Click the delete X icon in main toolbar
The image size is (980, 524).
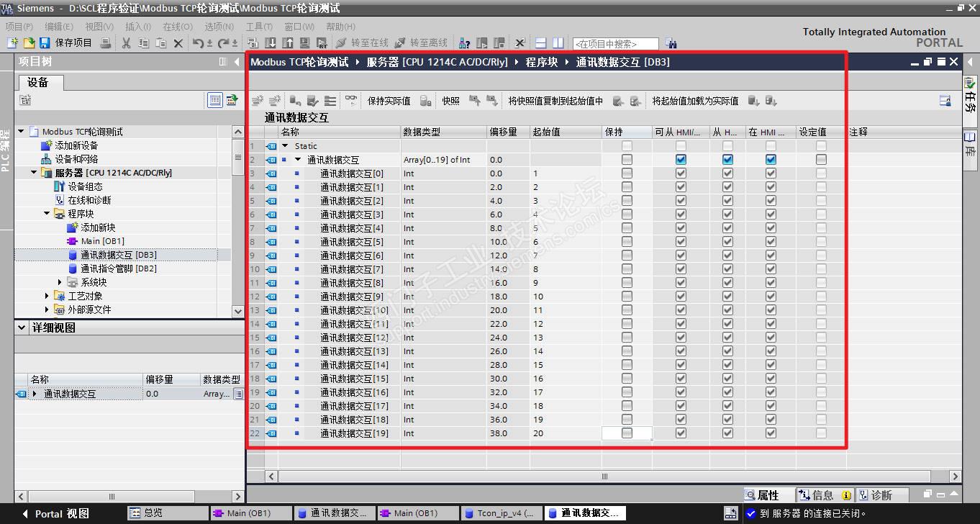[179, 43]
